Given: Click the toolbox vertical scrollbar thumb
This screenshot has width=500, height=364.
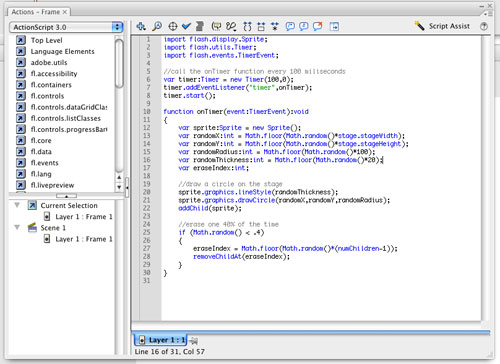Looking at the screenshot, I should pos(119,63).
